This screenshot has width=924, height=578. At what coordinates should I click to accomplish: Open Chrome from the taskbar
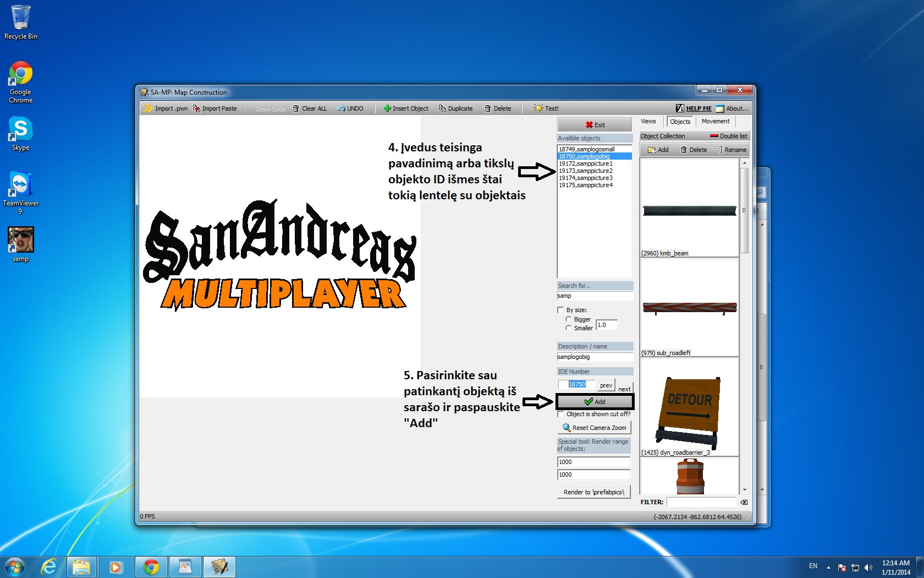[151, 566]
